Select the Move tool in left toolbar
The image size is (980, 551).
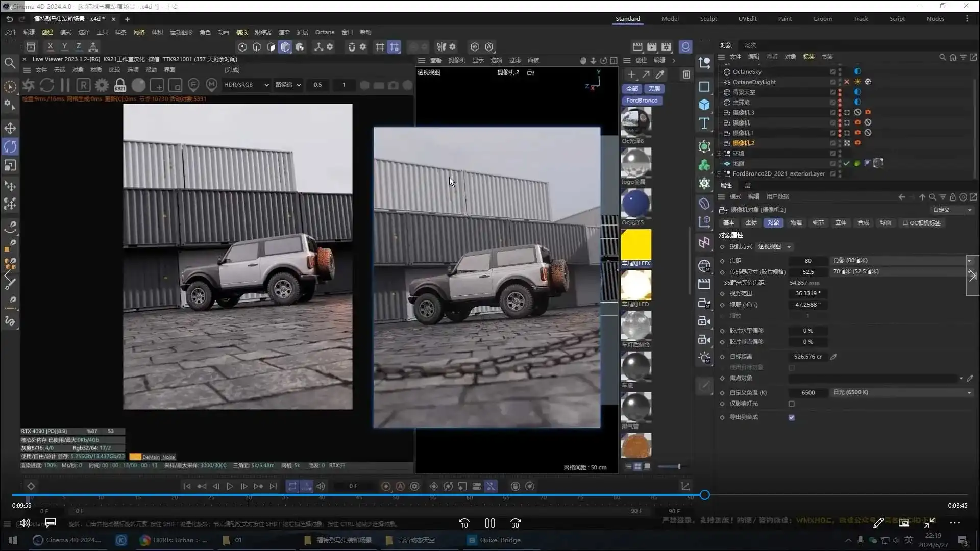click(10, 128)
